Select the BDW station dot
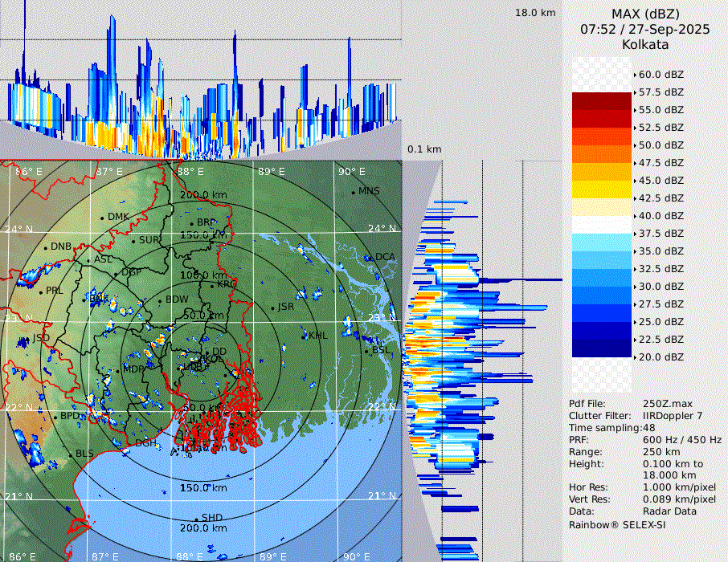 [x=160, y=301]
